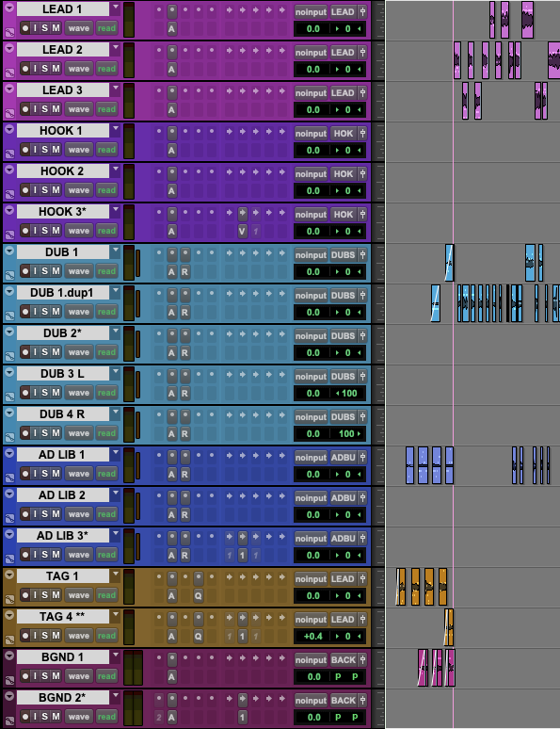Open track options menu for DUB 4 R
This screenshot has width=560, height=729.
click(9, 413)
